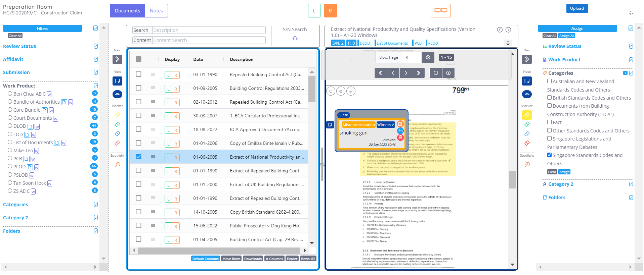Select the green marker in right toolbar
Screen dimensions: 644x275
[x=527, y=124]
